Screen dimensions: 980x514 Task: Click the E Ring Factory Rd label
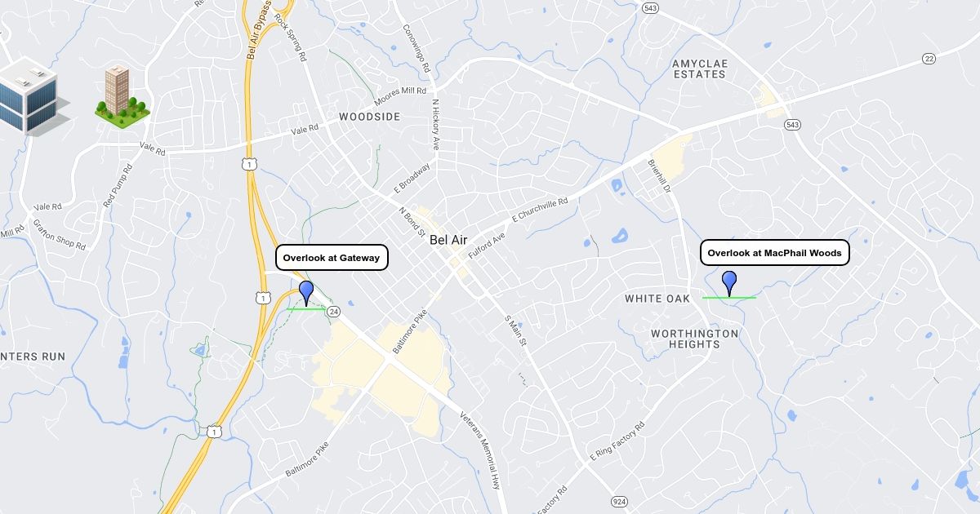click(x=617, y=441)
